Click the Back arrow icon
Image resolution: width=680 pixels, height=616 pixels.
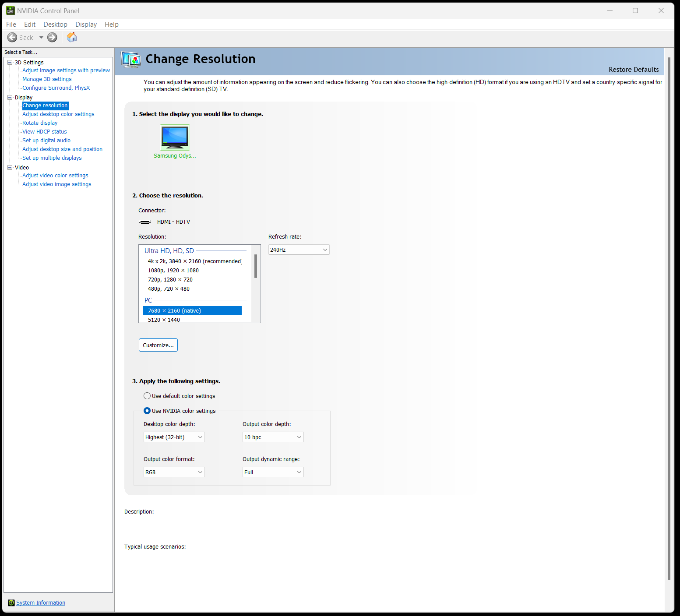12,38
